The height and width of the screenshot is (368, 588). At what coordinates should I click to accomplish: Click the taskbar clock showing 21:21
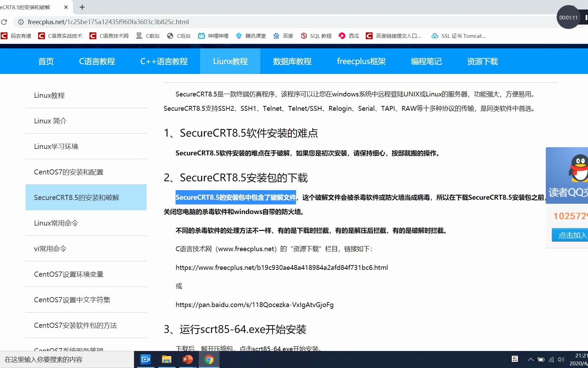pos(578,359)
